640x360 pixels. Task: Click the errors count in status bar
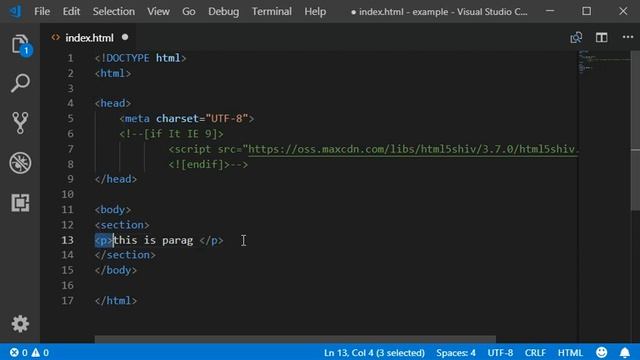(18, 352)
